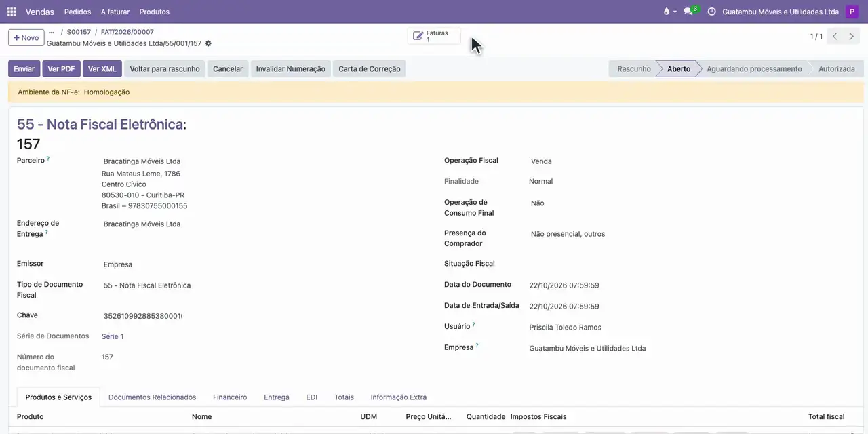Click the Enviar button
This screenshot has height=434, width=868.
pyautogui.click(x=24, y=68)
